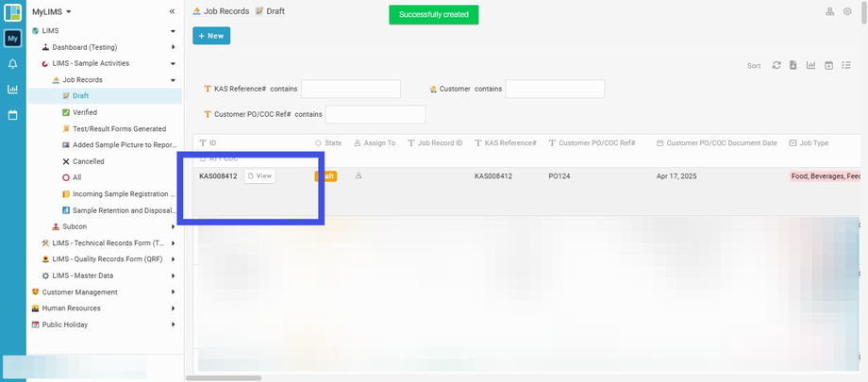Click the PO124 cell
This screenshot has height=382, width=868.
pos(559,176)
